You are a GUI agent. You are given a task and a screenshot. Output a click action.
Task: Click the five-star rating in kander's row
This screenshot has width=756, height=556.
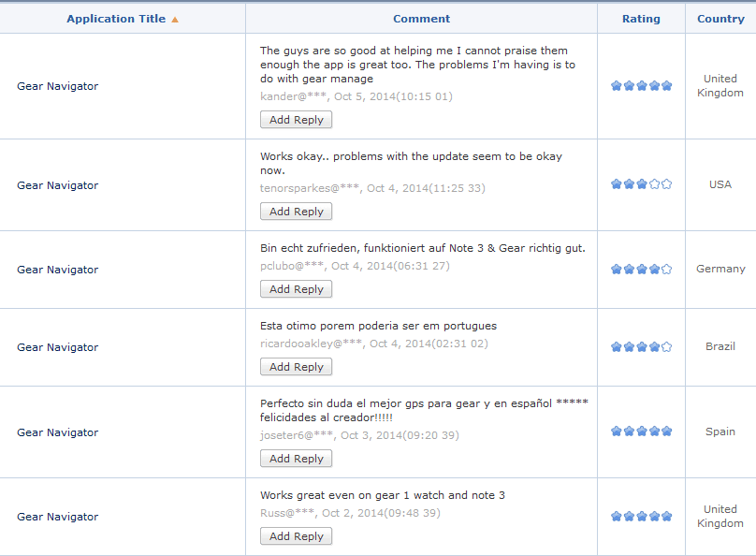click(641, 86)
